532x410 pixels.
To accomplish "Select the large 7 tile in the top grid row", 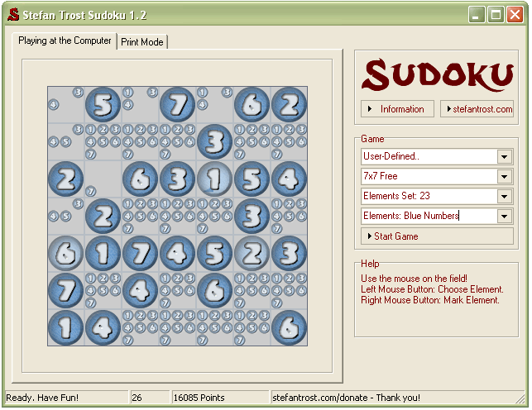I will pyautogui.click(x=178, y=104).
